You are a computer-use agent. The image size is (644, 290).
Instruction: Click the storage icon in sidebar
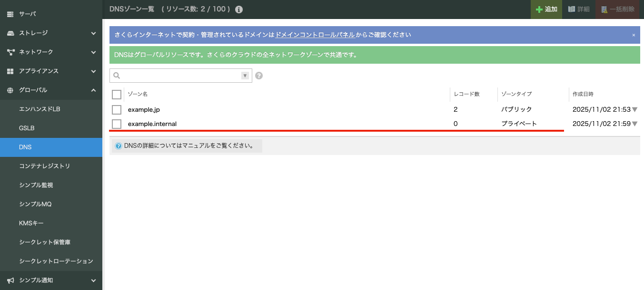[10, 33]
